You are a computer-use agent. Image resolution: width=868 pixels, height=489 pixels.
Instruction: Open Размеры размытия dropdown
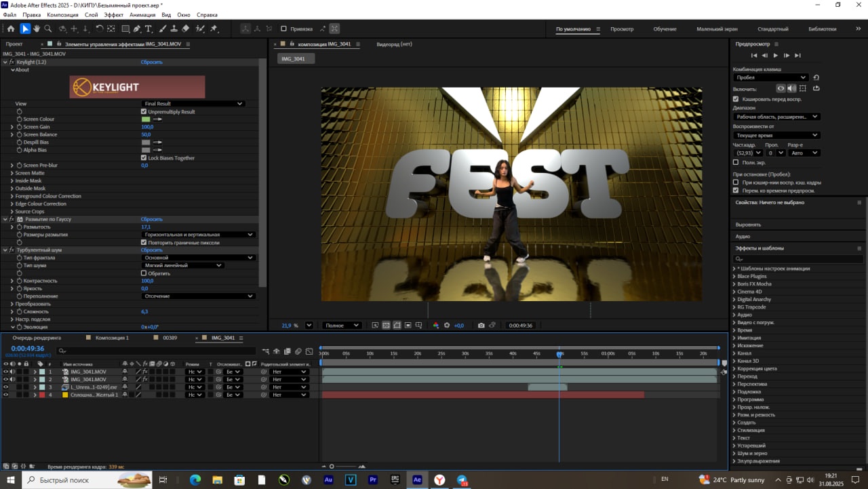coord(198,235)
